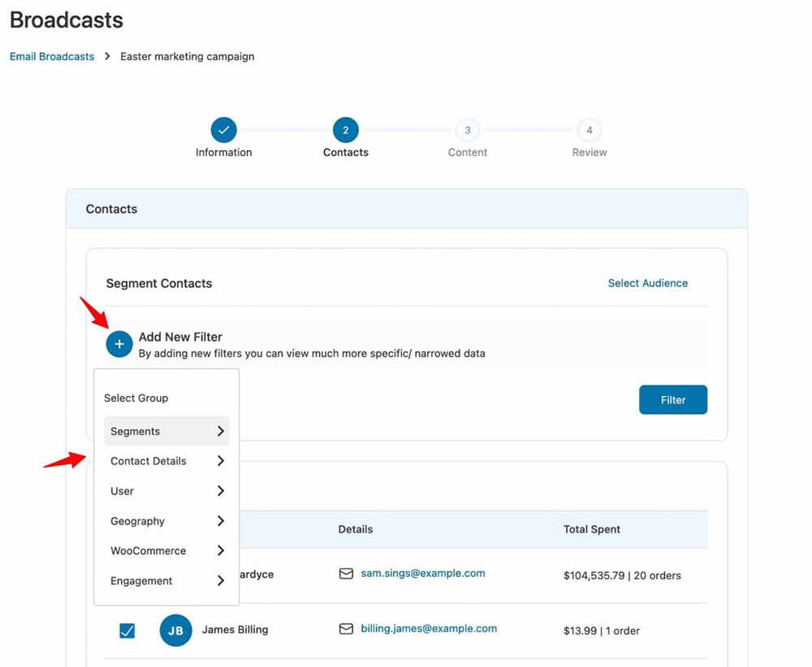Viewport: 812px width, 667px height.
Task: Click the Select Group menu title
Action: pyautogui.click(x=136, y=398)
